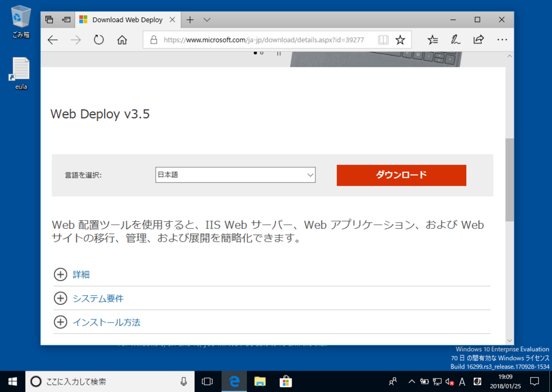The image size is (552, 392).
Task: Open Microsoft Store from taskbar
Action: coord(286,381)
